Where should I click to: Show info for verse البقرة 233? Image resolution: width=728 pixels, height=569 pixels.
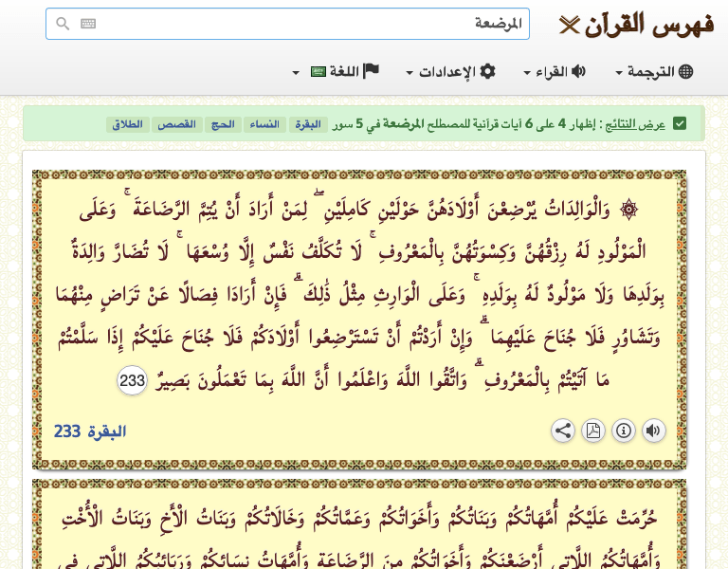624,431
